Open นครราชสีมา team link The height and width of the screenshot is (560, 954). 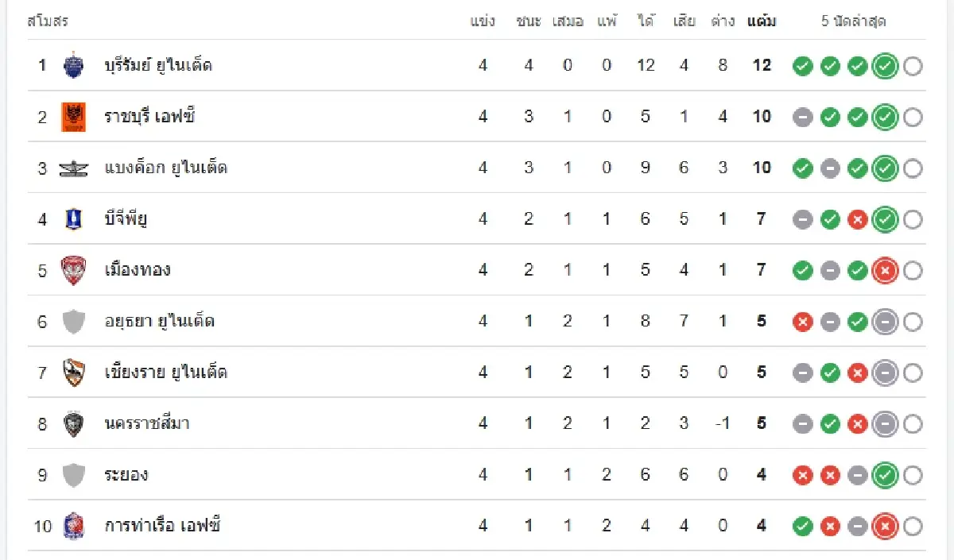[x=147, y=423]
